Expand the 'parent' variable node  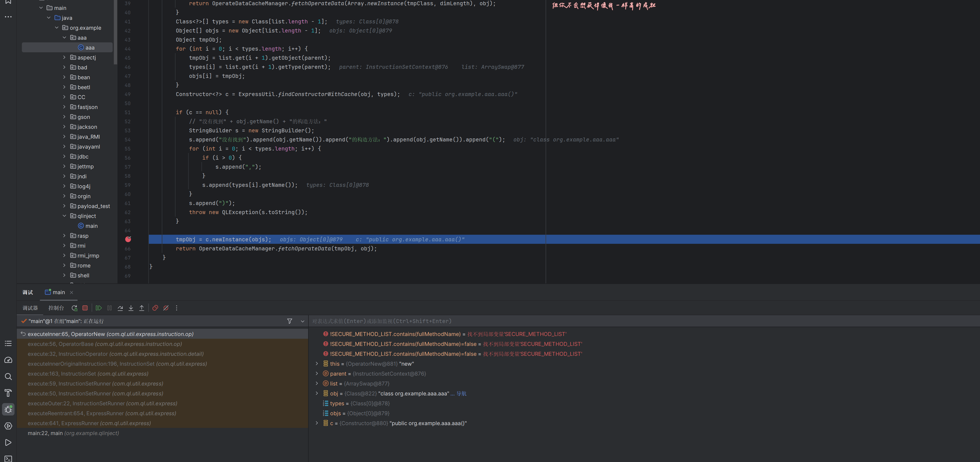pos(316,373)
